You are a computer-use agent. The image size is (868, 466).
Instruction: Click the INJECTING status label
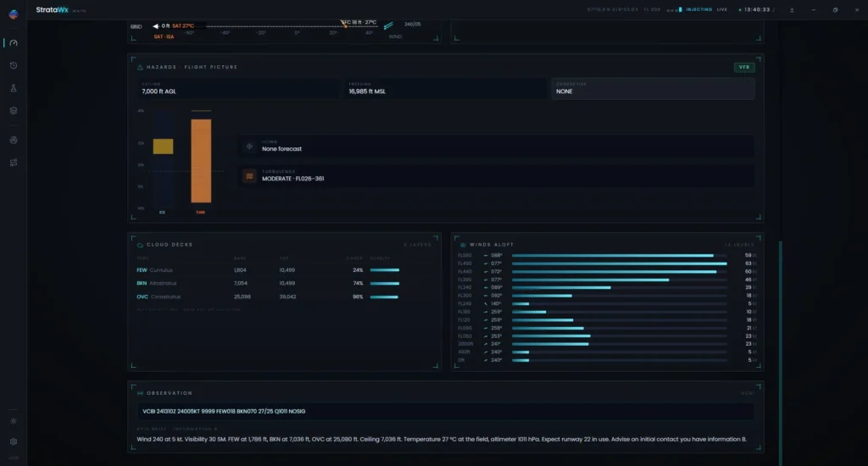click(699, 10)
